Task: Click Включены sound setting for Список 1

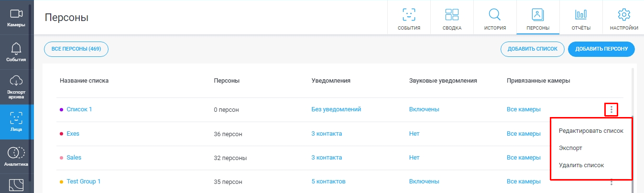Action: [x=424, y=109]
